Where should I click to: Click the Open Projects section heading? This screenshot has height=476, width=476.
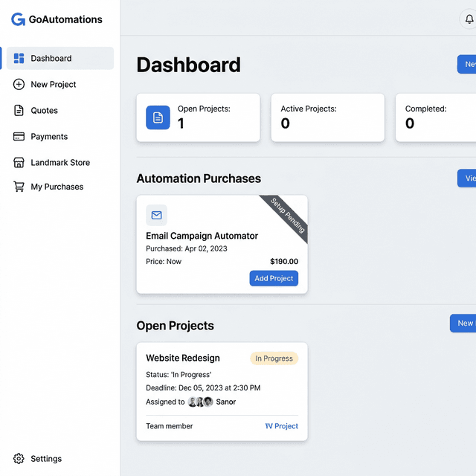(176, 326)
